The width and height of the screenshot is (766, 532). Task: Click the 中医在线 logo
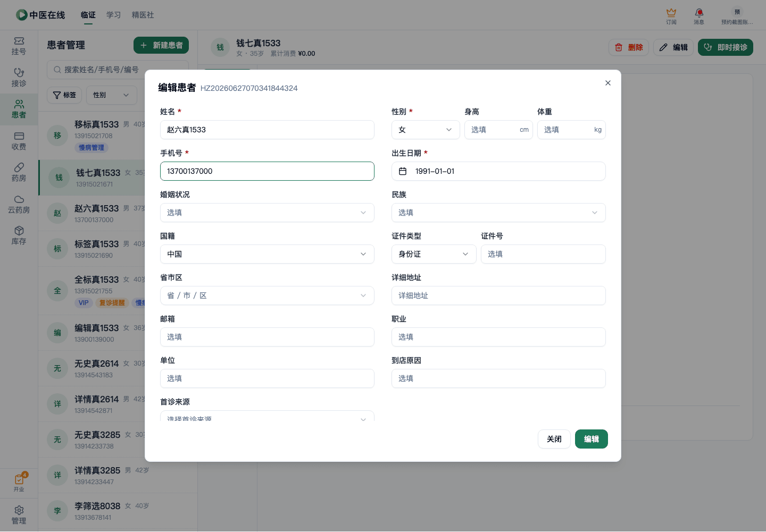(40, 15)
